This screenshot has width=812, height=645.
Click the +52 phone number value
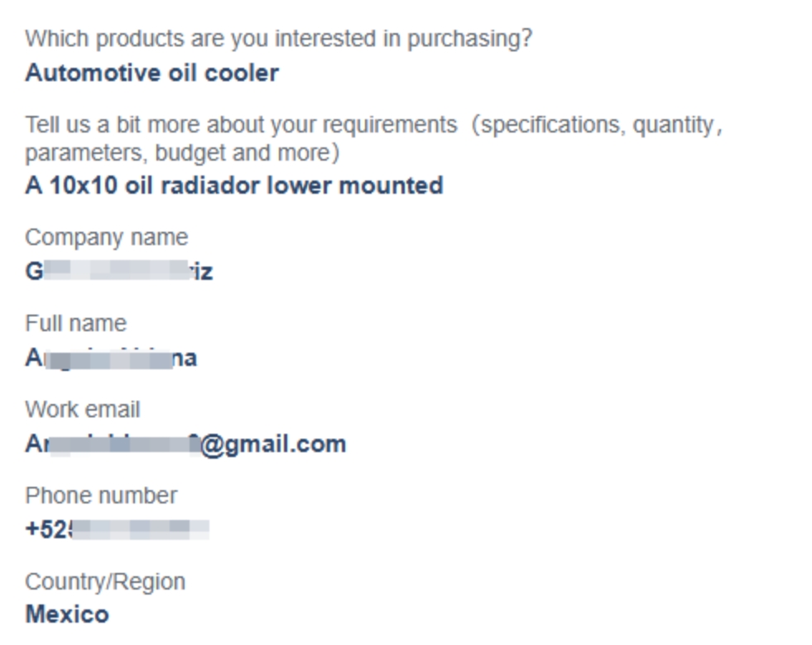click(117, 529)
